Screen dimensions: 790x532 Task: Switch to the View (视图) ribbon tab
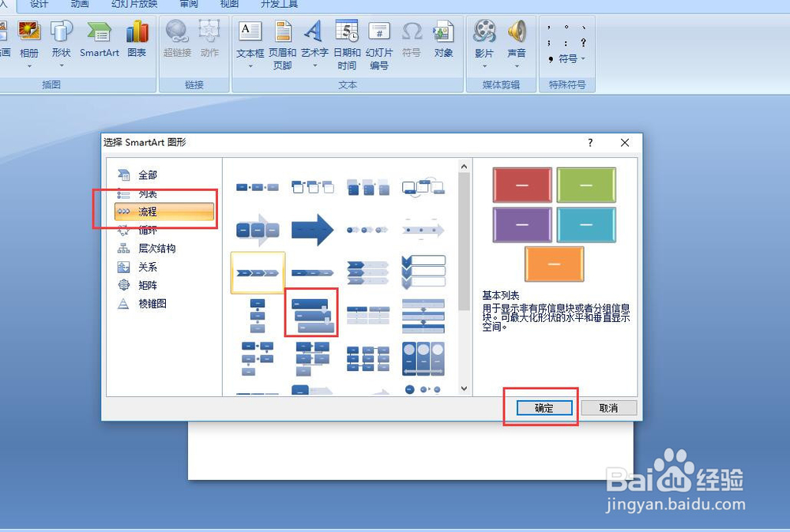[229, 4]
